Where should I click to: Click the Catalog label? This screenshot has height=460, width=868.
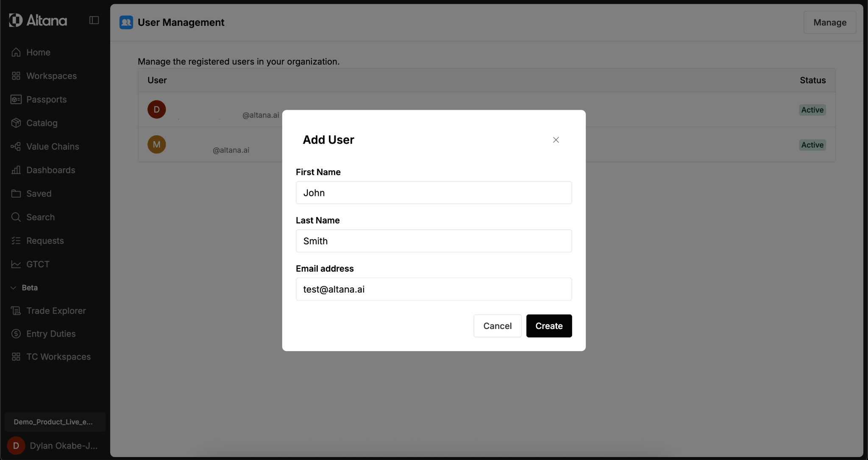[42, 123]
